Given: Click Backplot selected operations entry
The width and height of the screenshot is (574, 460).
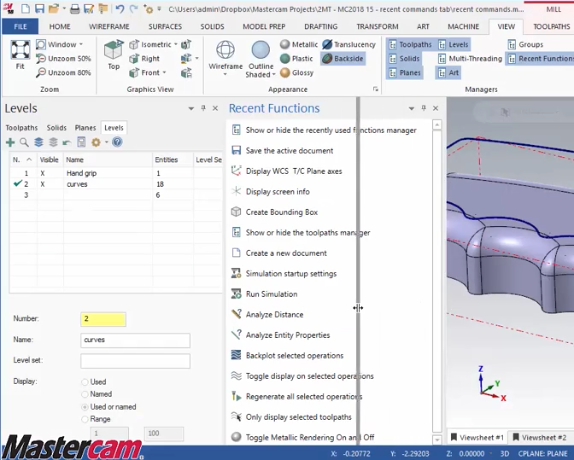Looking at the screenshot, I should pyautogui.click(x=294, y=356).
